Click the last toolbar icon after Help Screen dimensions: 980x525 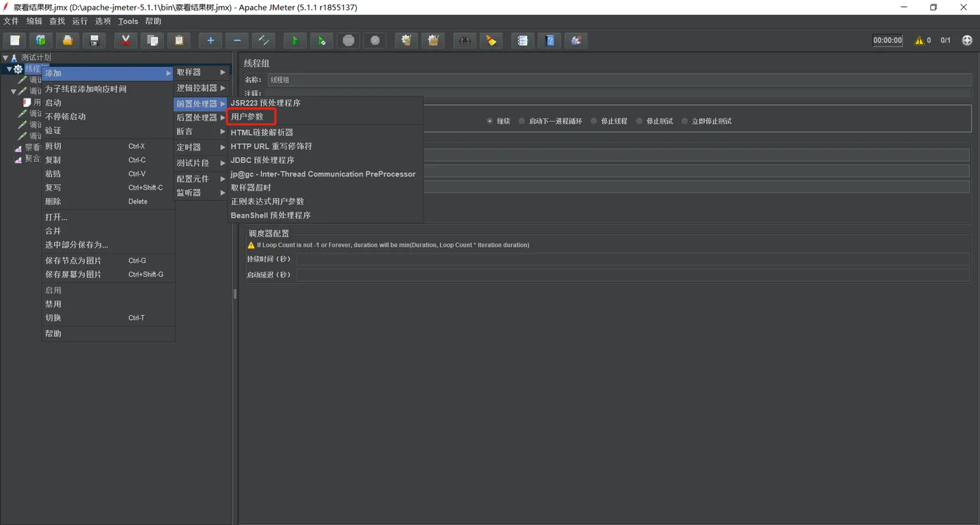[x=576, y=41]
